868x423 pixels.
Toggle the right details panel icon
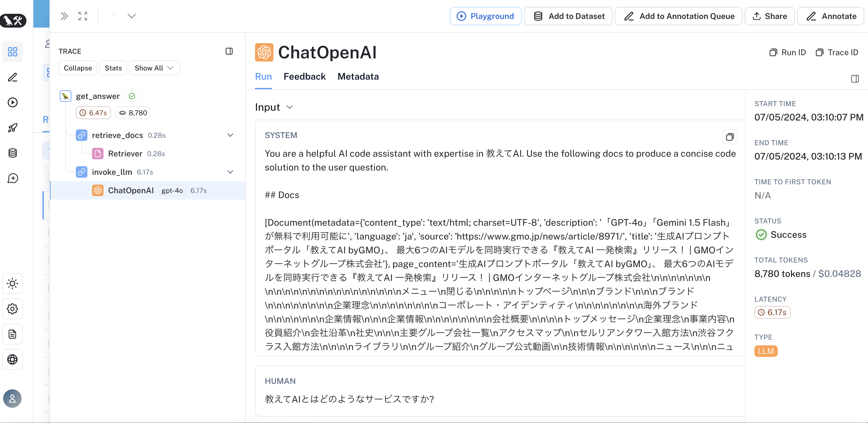click(x=855, y=79)
